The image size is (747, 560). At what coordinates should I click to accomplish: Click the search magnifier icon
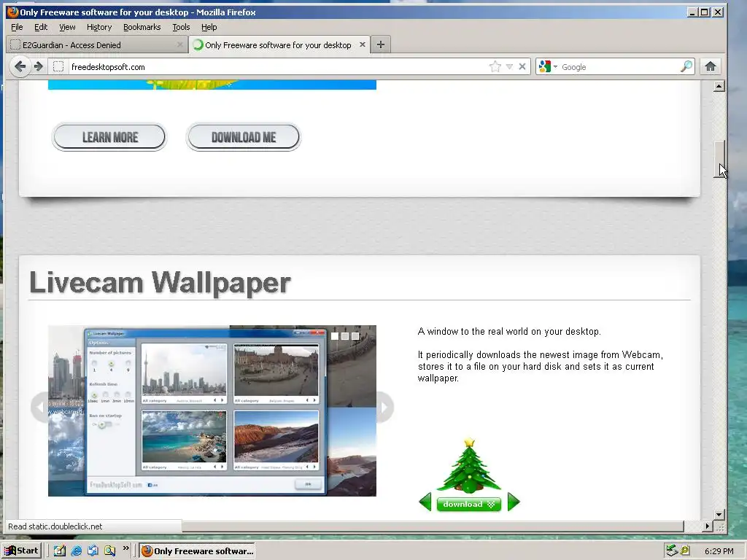click(x=686, y=66)
